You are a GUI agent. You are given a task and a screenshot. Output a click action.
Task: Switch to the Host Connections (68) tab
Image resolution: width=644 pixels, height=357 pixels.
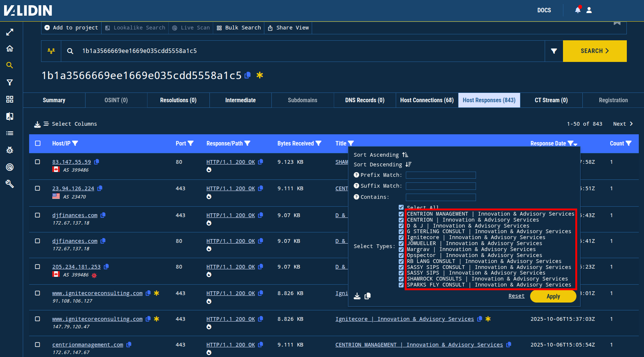(x=427, y=100)
